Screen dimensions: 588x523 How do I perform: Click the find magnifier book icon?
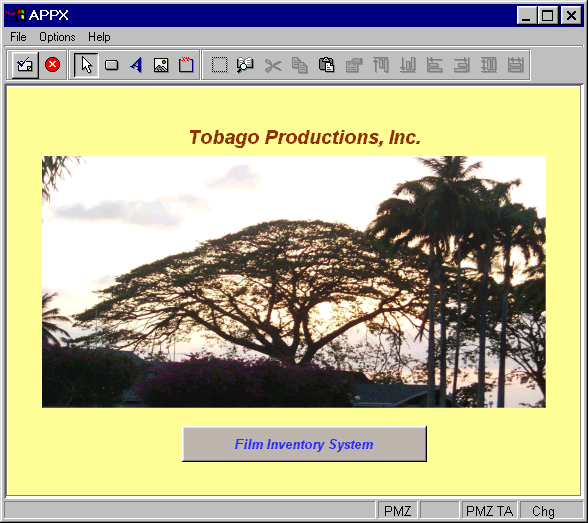[x=246, y=65]
